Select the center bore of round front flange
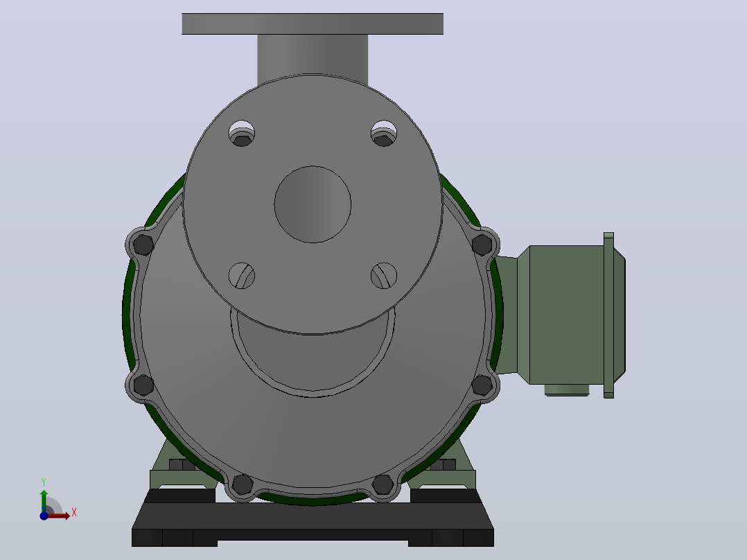 click(313, 204)
